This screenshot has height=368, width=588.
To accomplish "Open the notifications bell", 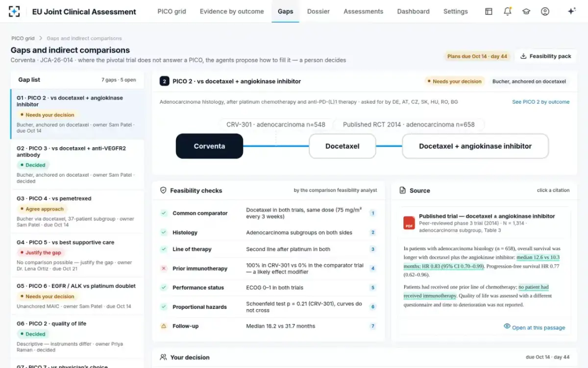I will pyautogui.click(x=508, y=11).
